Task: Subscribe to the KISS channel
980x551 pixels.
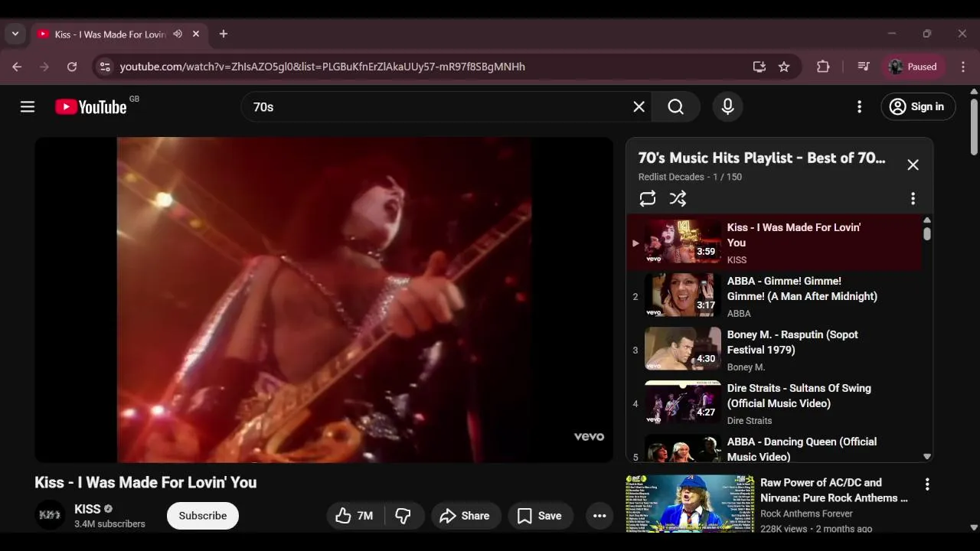Action: coord(203,516)
